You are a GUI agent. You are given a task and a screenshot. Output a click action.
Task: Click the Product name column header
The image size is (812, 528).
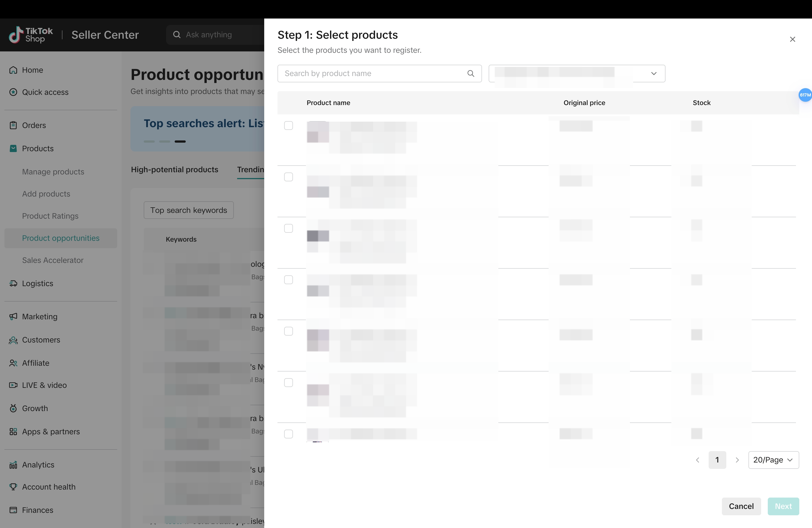pos(328,103)
